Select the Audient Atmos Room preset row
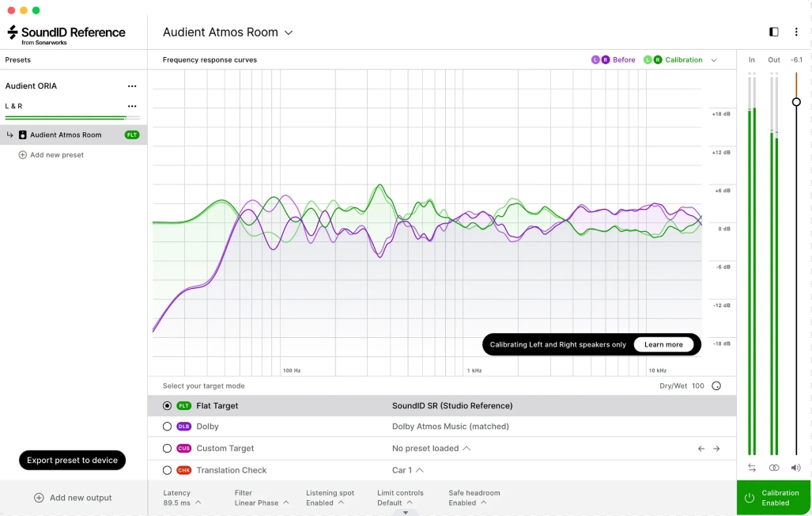 click(74, 135)
